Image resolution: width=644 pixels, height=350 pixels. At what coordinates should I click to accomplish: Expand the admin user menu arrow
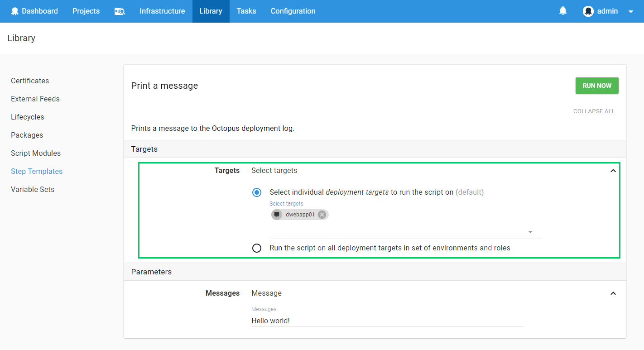click(x=631, y=12)
